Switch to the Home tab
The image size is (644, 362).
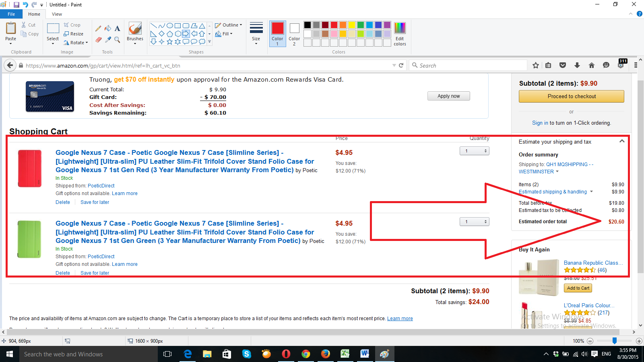coord(34,14)
